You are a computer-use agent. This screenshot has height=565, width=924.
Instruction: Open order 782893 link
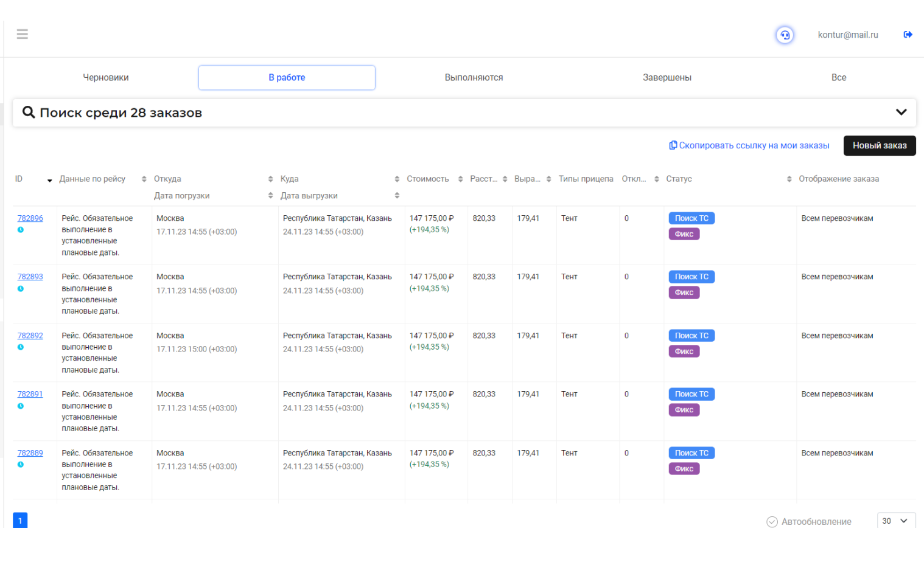(x=30, y=277)
